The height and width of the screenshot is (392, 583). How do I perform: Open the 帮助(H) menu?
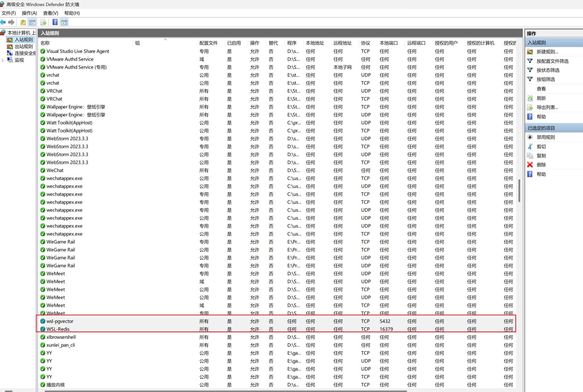72,13
